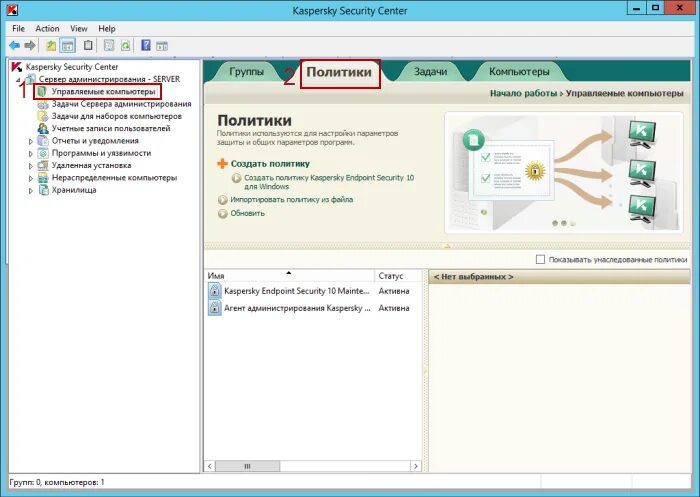Click the Удаленная установка icon
700x497 pixels.
tap(43, 165)
